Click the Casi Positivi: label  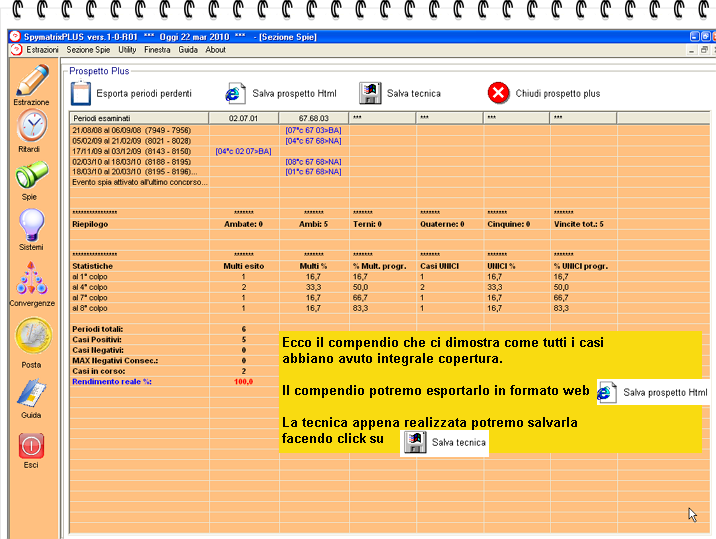tap(97, 340)
